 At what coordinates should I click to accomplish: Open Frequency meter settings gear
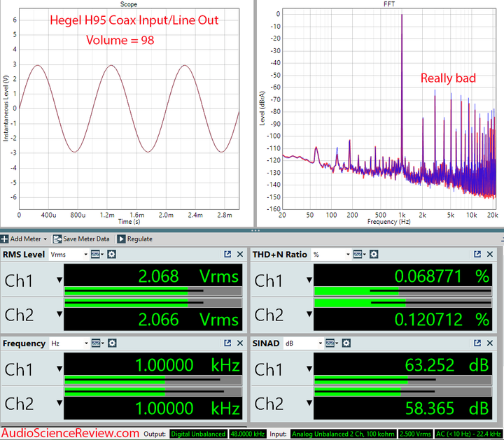click(x=112, y=343)
